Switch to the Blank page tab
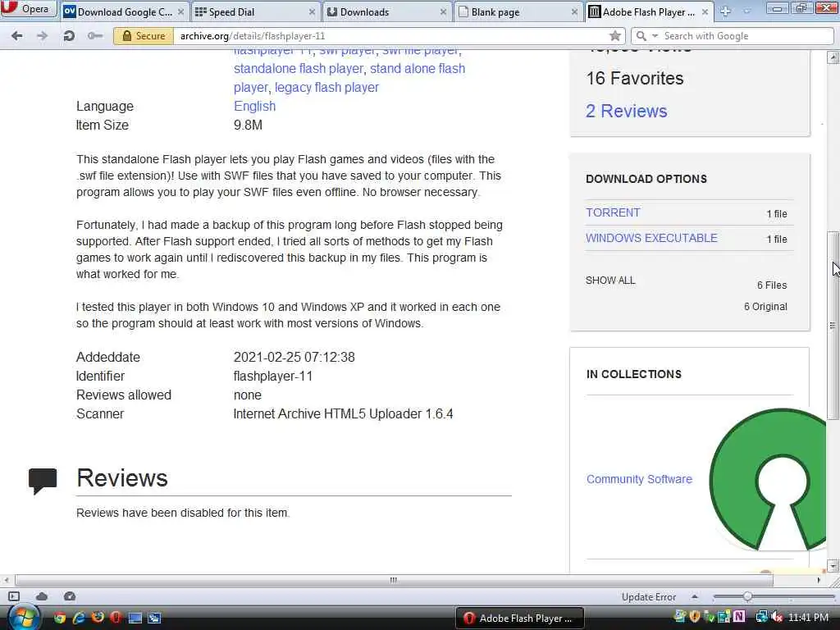The height and width of the screenshot is (630, 840). coord(518,11)
